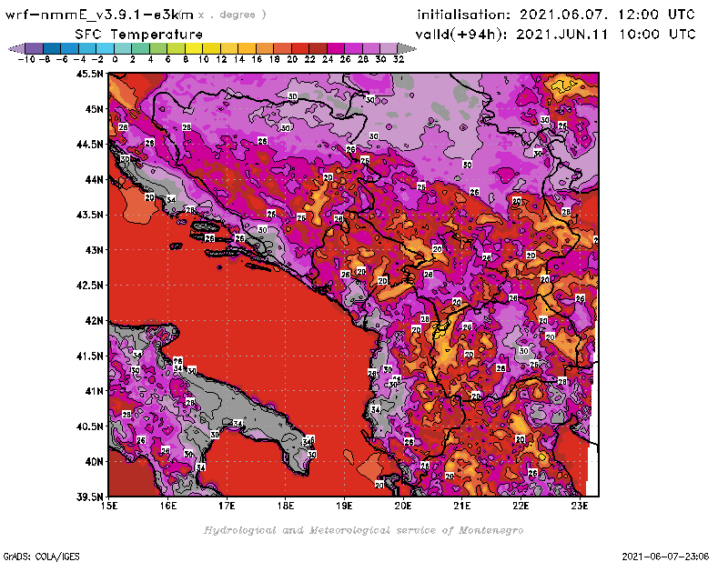Viewport: 728px width, 562px height.
Task: Select the magenta swatch between 24 and 26
Action: pos(337,48)
